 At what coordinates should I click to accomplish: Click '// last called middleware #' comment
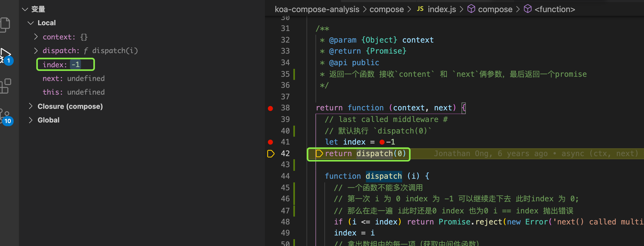(386, 119)
